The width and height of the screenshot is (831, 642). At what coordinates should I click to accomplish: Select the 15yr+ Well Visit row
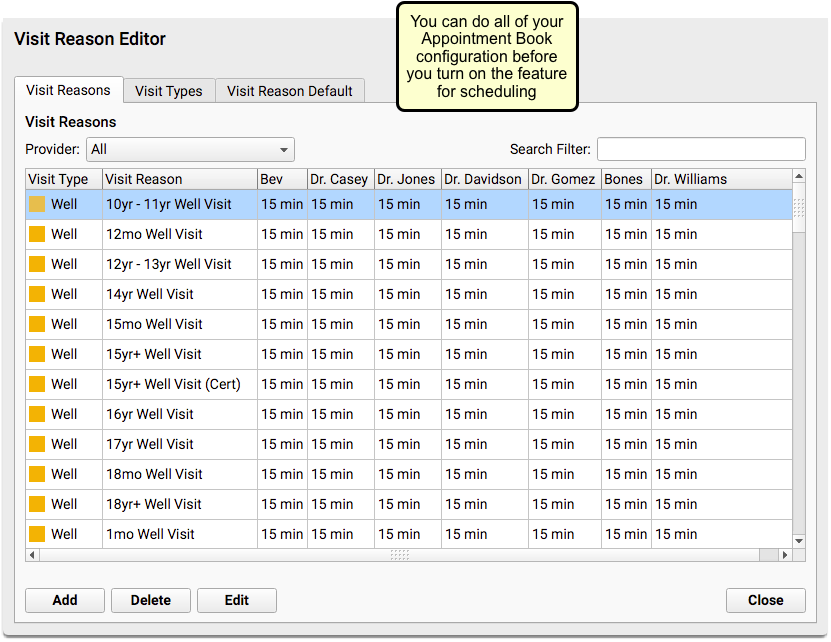[x=409, y=354]
